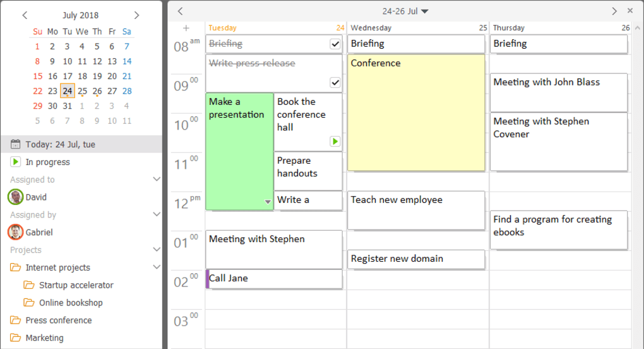The width and height of the screenshot is (644, 349).
Task: Go to previous month in mini calendar
Action: click(25, 15)
